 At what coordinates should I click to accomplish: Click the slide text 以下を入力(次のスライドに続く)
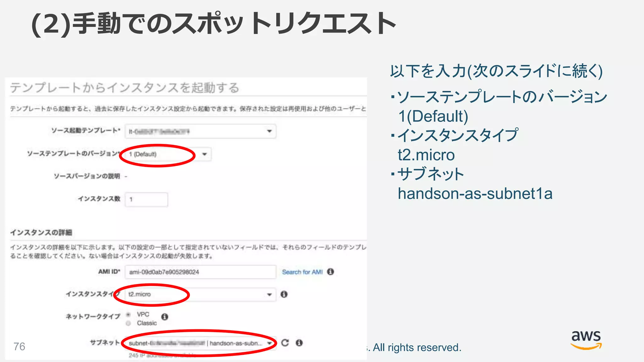496,71
